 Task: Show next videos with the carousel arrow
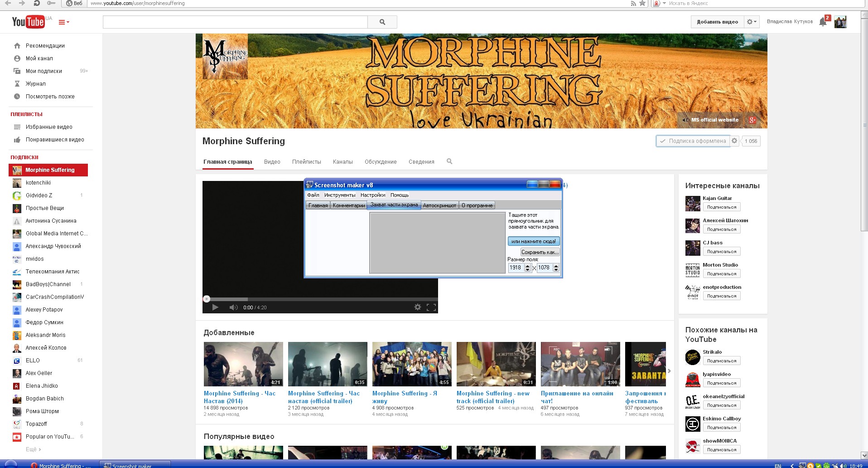[x=669, y=371]
